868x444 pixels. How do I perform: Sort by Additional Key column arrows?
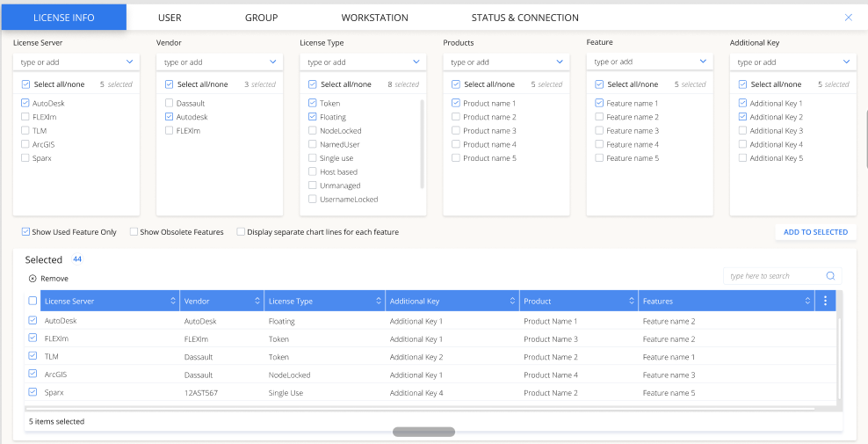click(x=512, y=301)
